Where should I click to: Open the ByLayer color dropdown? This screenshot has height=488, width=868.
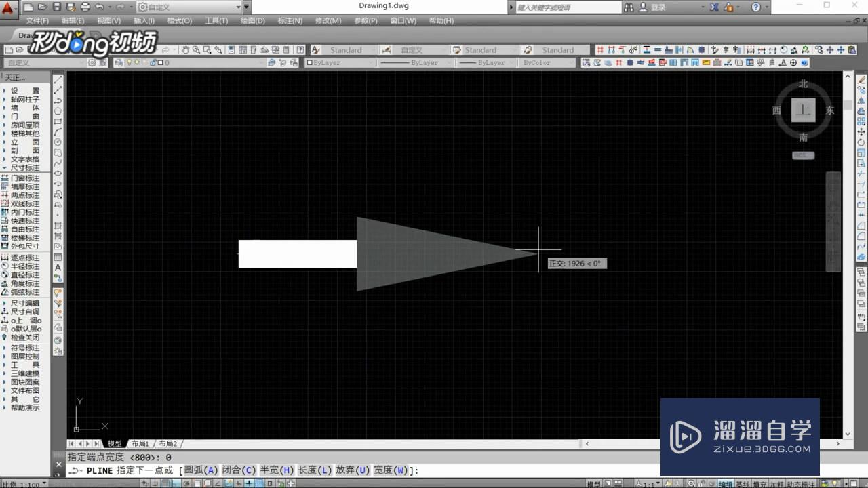point(340,62)
